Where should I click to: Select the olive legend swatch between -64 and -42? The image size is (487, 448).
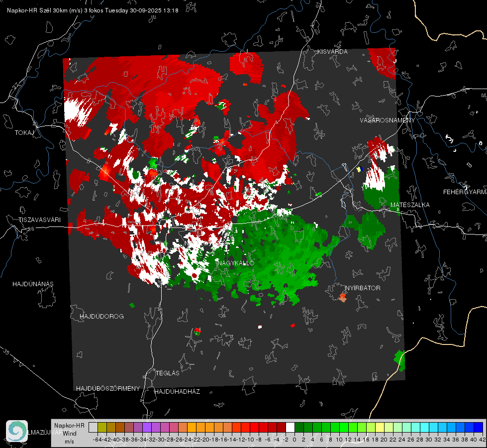(102, 428)
